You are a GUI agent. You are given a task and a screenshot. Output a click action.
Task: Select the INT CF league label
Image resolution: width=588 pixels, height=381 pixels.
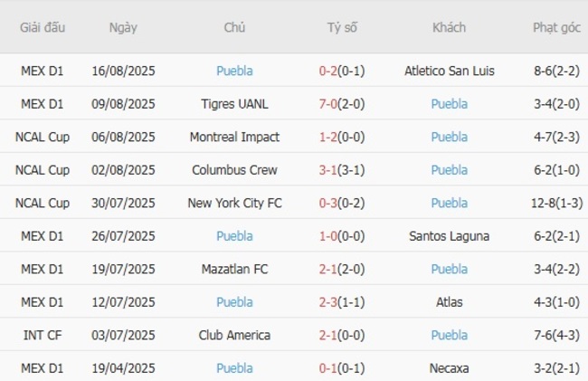pos(43,335)
